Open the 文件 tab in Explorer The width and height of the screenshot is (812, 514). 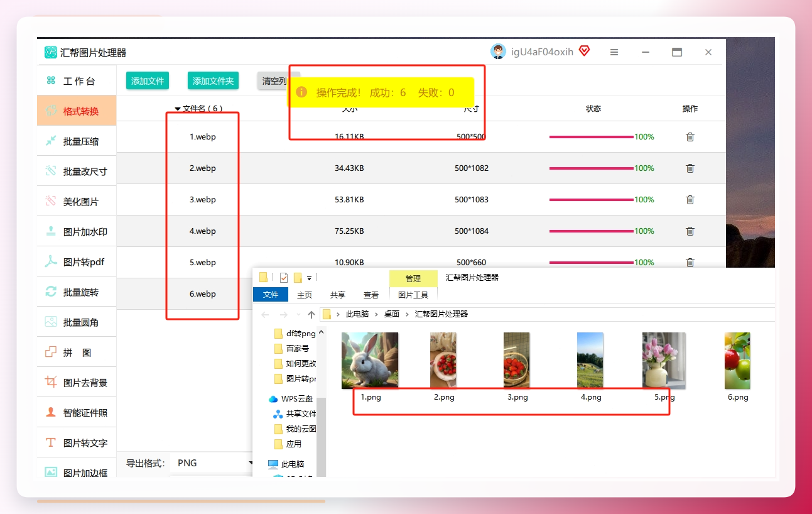point(271,295)
